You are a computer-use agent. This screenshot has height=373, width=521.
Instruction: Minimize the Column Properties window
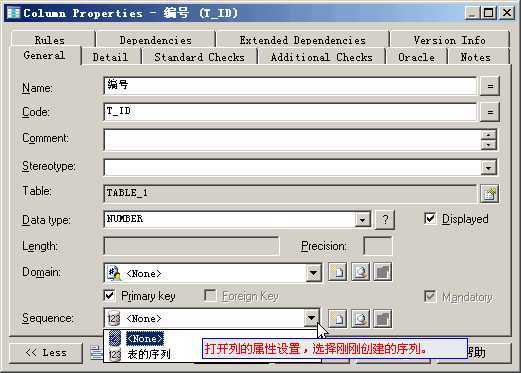(472, 13)
